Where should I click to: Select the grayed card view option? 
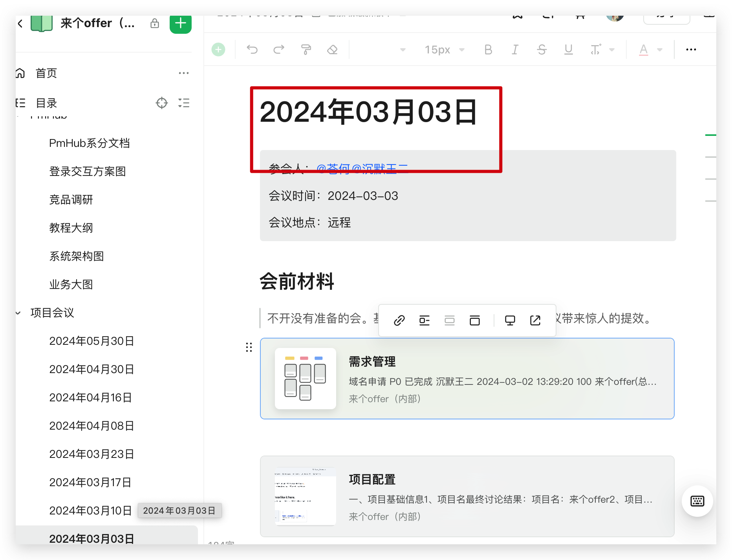click(x=450, y=320)
